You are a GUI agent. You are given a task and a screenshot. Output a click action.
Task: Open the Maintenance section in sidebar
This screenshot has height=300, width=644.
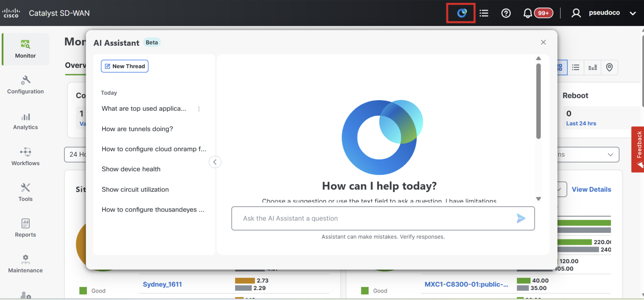[x=25, y=264]
